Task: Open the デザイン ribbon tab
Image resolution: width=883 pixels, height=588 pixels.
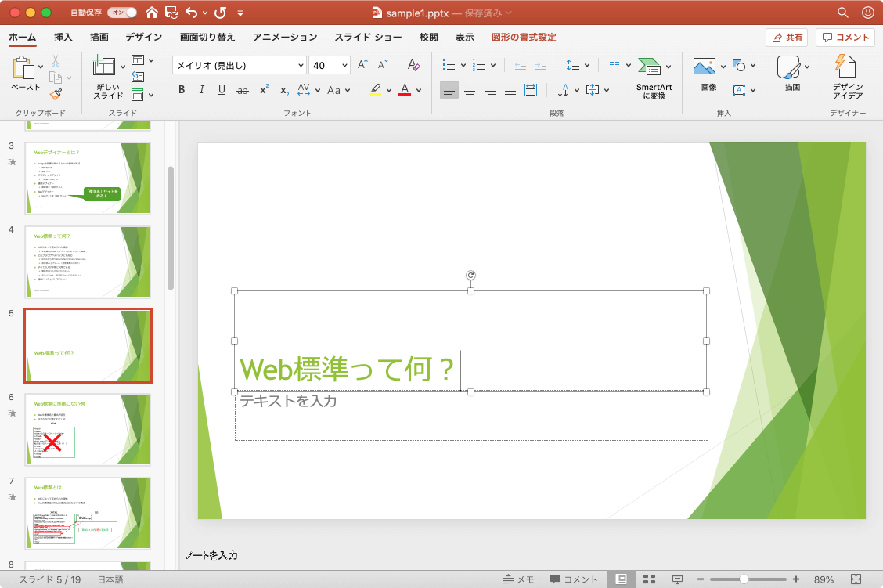Action: [x=143, y=37]
